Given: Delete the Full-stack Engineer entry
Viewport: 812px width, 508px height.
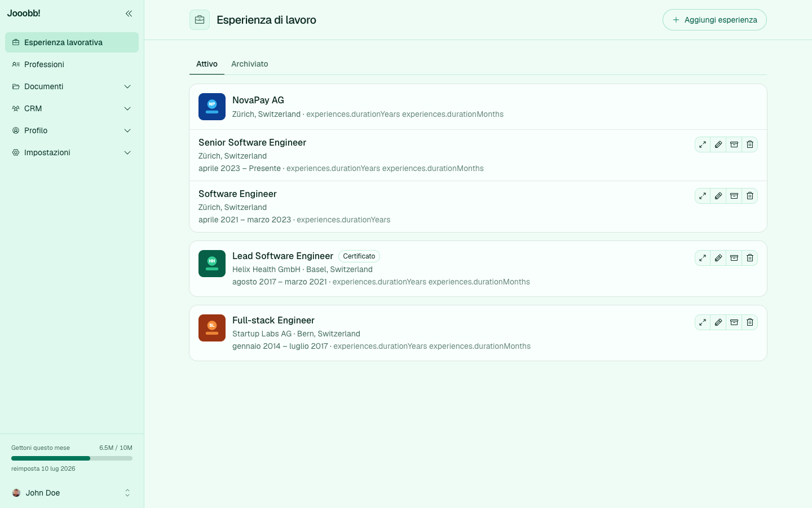Looking at the screenshot, I should click(x=750, y=322).
